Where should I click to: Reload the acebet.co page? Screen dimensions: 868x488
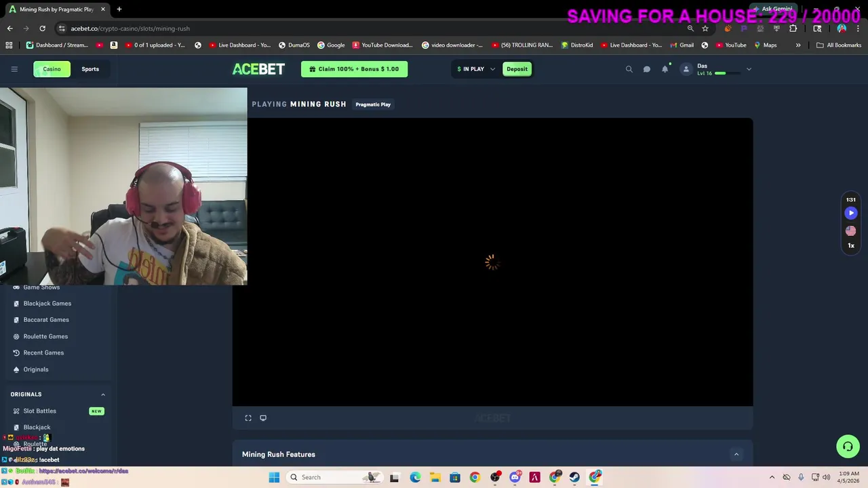coord(42,28)
